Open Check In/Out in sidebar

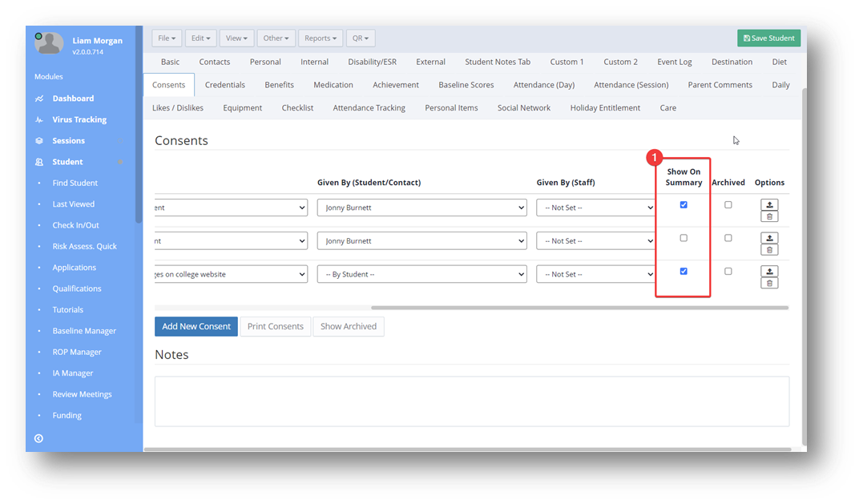click(x=75, y=225)
